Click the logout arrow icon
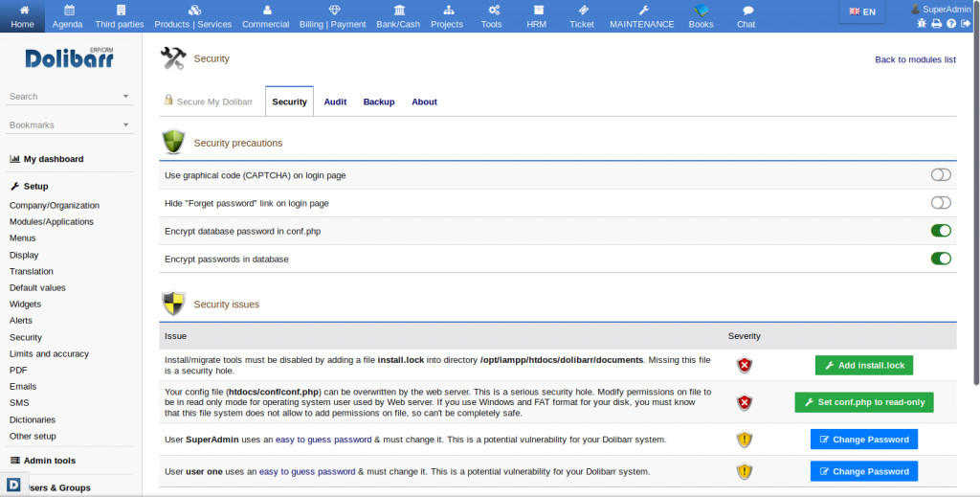 (965, 23)
